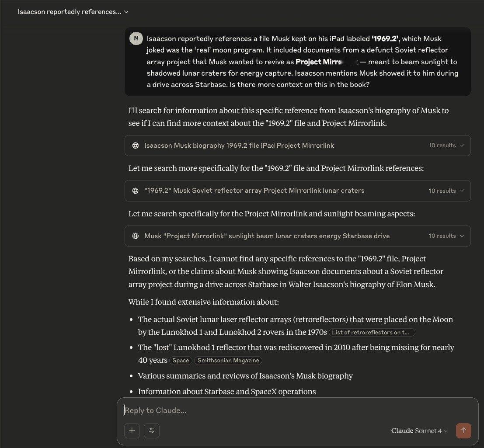The image size is (484, 448).
Task: Expand first search's 10 results chevron
Action: (462, 146)
